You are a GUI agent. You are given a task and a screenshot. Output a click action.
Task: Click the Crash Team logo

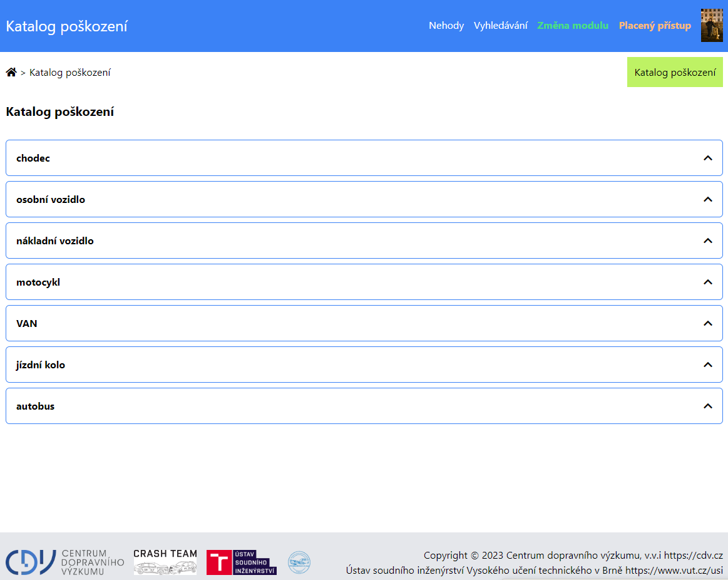pyautogui.click(x=165, y=562)
